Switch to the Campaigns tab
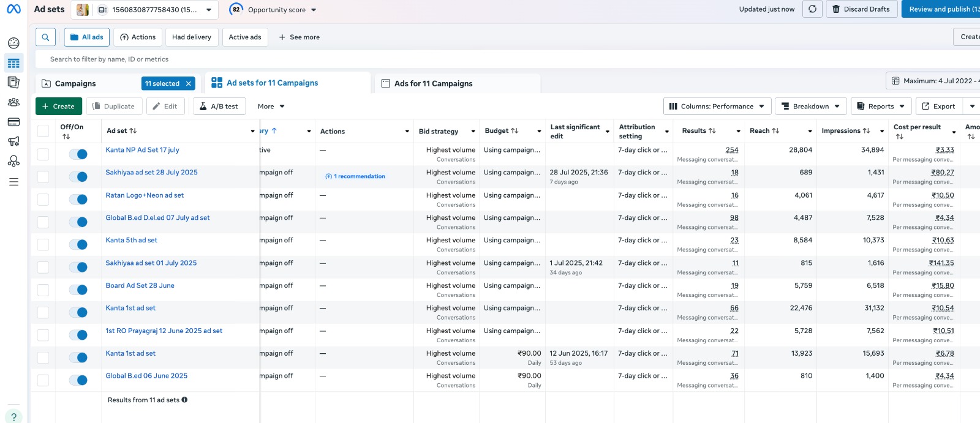Image resolution: width=980 pixels, height=423 pixels. coord(75,84)
